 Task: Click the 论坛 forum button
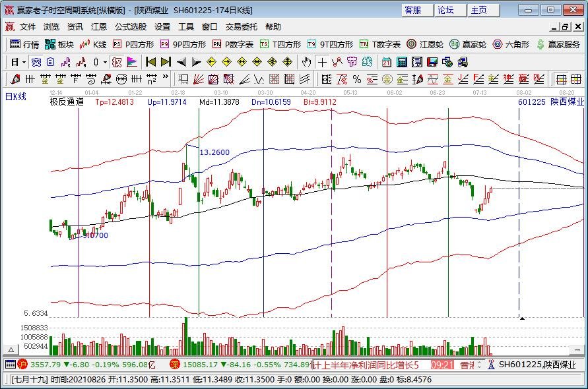tap(450, 10)
